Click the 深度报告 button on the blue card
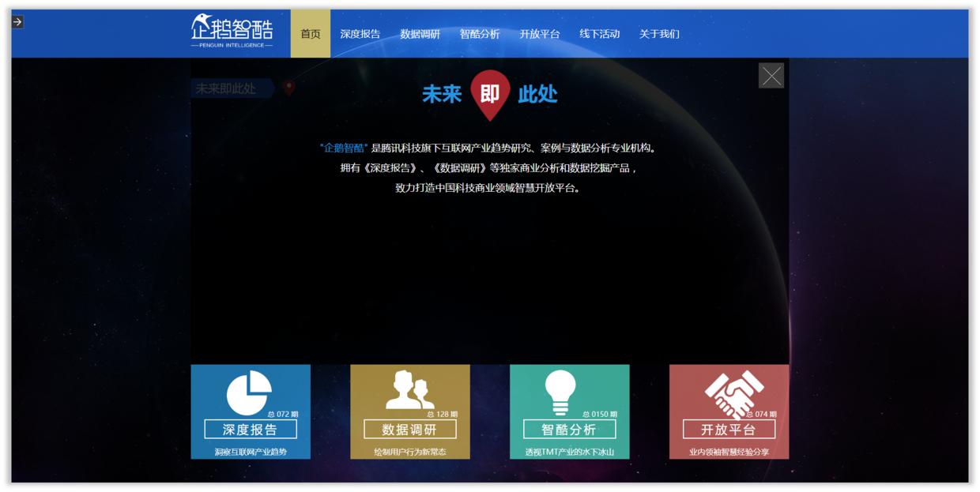Viewport: 980px width, 492px height. [x=252, y=428]
